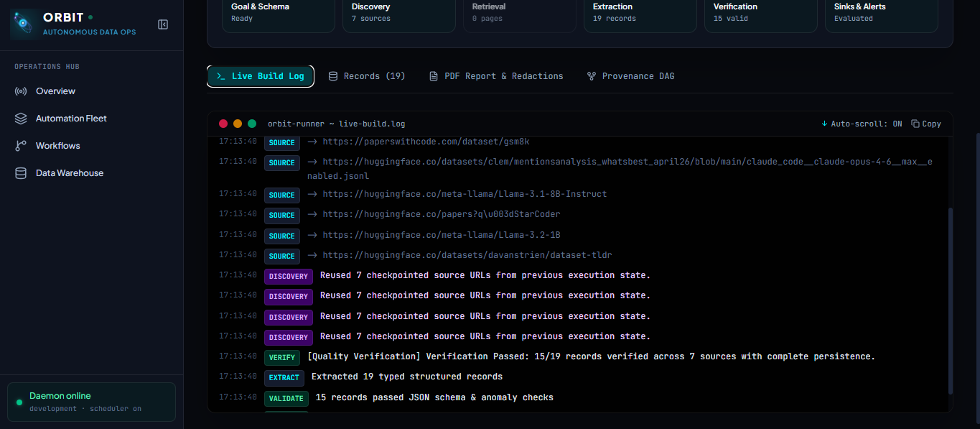Select the Live Build Log tab
This screenshot has width=980, height=429.
pyautogui.click(x=261, y=76)
